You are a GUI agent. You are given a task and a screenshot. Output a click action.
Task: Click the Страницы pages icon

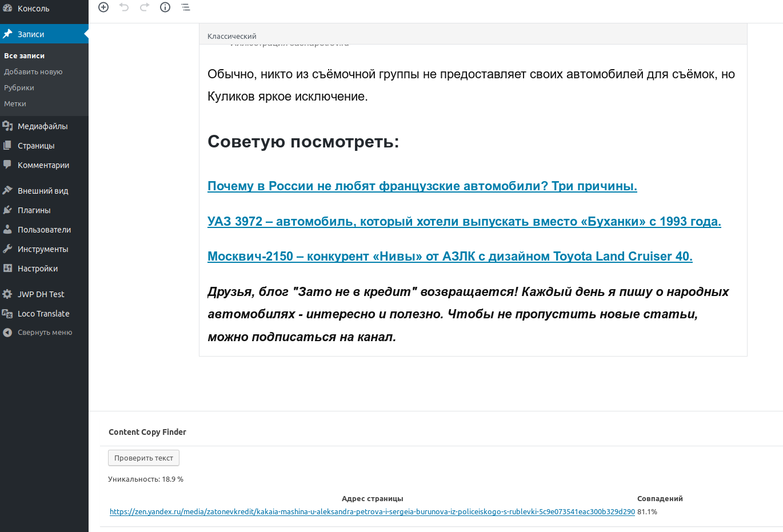pos(7,146)
